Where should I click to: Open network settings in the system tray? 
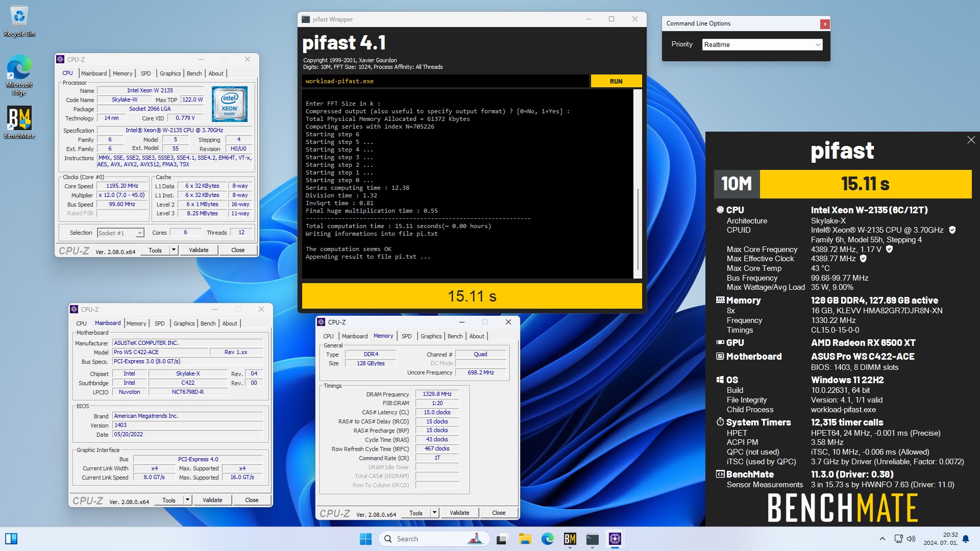(x=899, y=539)
